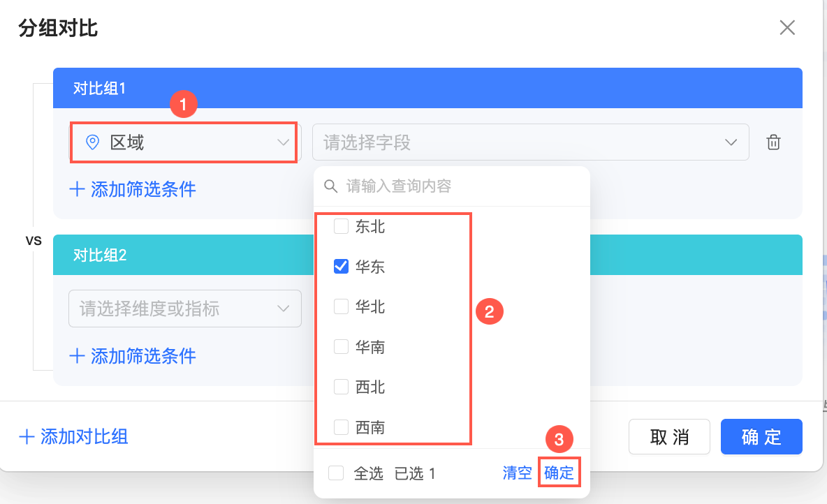Click the 请输入查询内容 search field
Screen dimensions: 827x504
[461, 186]
